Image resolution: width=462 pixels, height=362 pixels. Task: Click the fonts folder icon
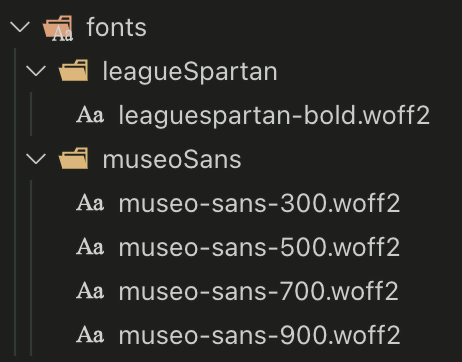click(58, 28)
